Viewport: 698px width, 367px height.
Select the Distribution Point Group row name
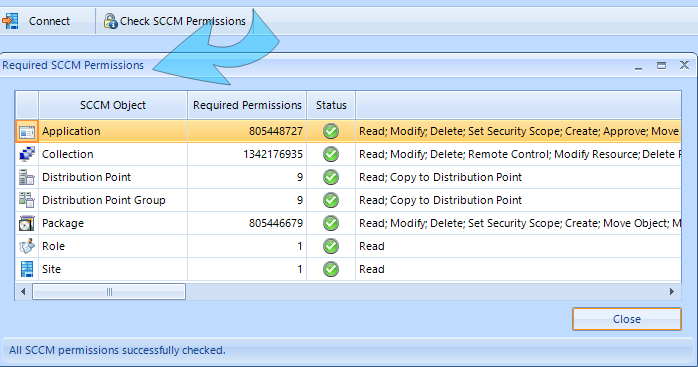[x=104, y=200]
